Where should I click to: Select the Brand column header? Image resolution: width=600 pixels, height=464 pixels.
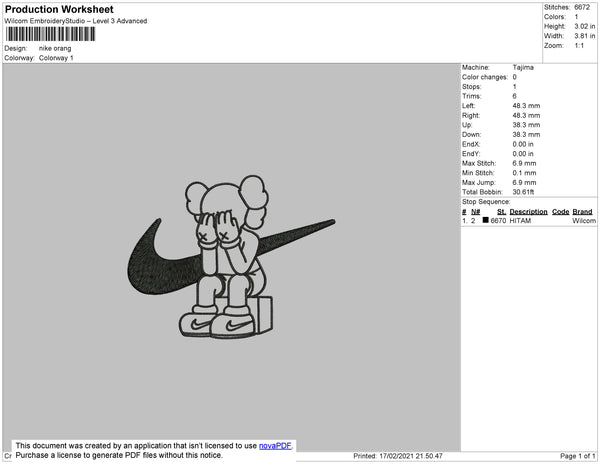pyautogui.click(x=582, y=212)
